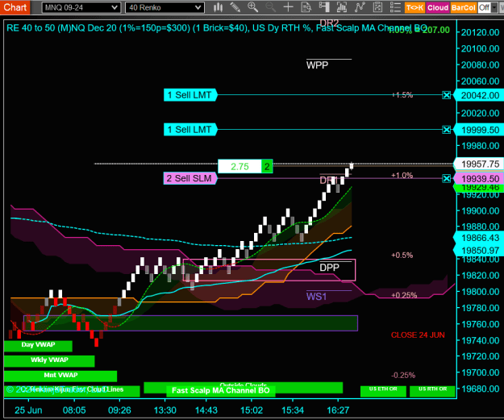
Task: Click the 13:30 time axis label
Action: 165,410
